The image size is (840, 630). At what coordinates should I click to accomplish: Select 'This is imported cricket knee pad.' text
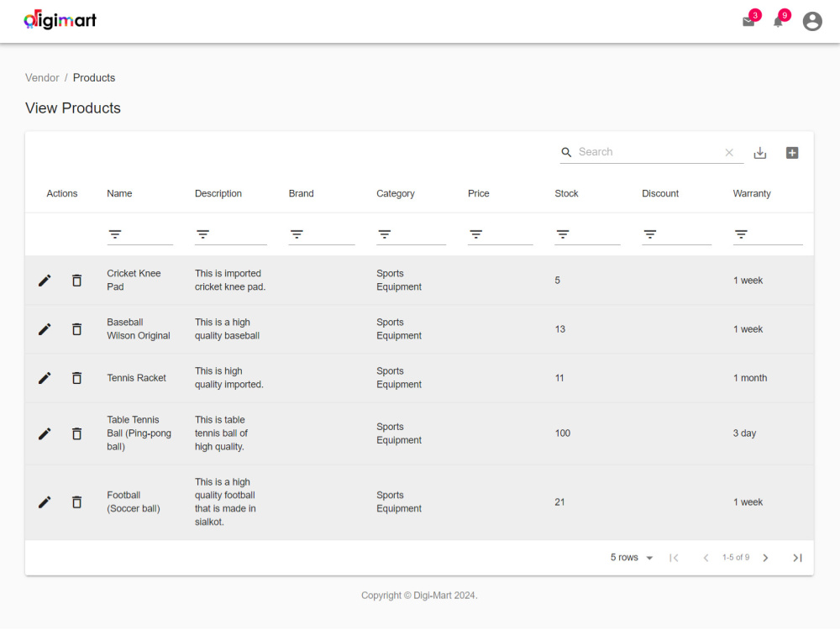coord(230,281)
